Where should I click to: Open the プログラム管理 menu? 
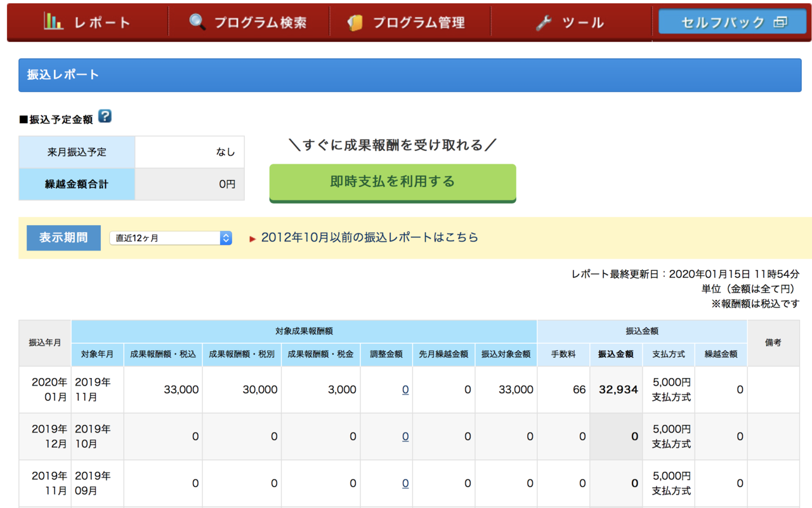[x=410, y=22]
